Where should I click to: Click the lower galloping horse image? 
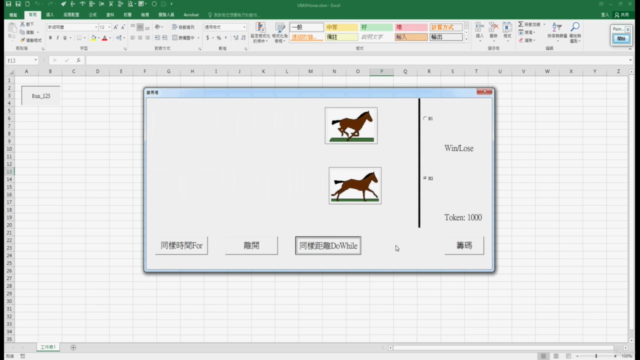pyautogui.click(x=355, y=186)
